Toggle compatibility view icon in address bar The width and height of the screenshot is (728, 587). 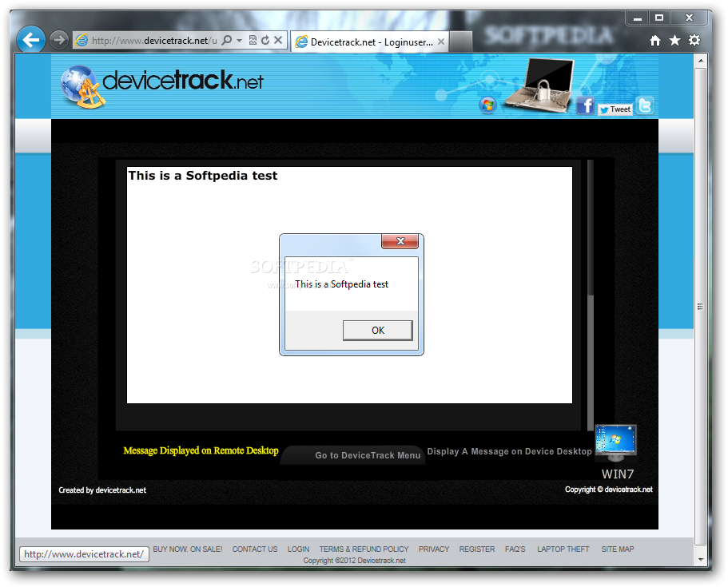click(253, 40)
